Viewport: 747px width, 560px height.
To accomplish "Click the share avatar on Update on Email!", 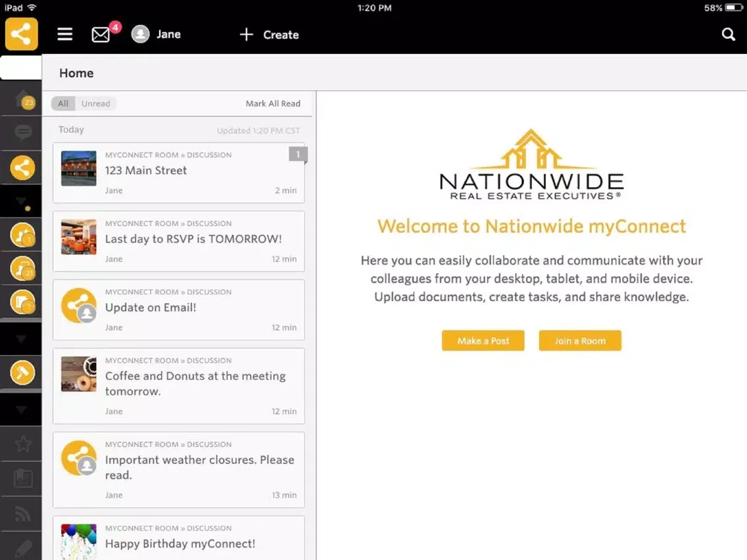I will pos(79,306).
